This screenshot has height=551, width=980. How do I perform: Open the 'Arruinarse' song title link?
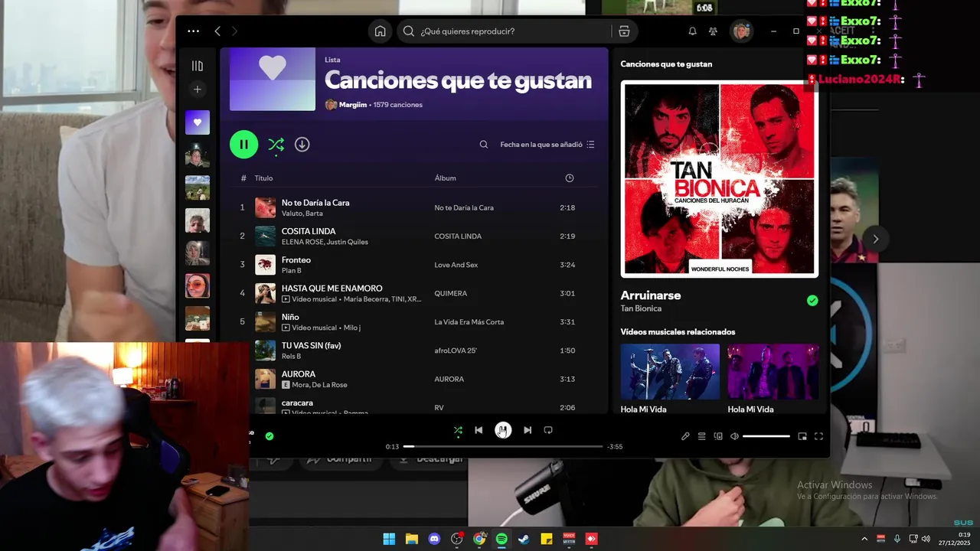coord(650,295)
